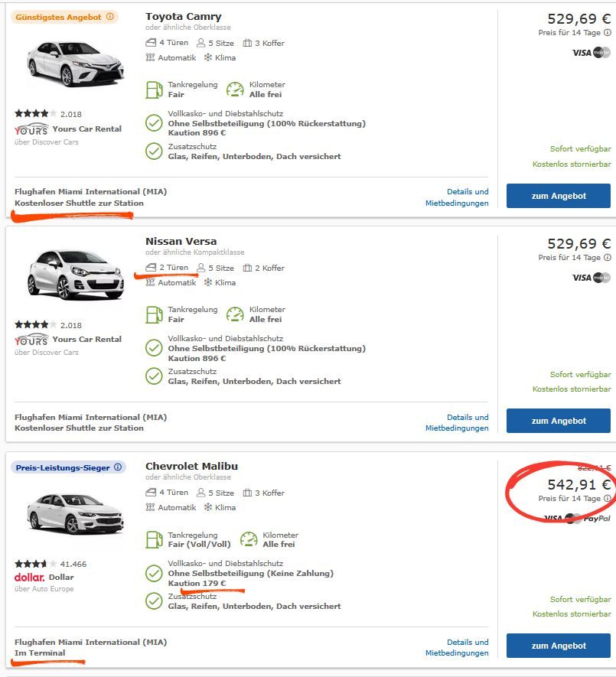Open Details und Mietbedingungen for Toyota Camry

tap(457, 197)
